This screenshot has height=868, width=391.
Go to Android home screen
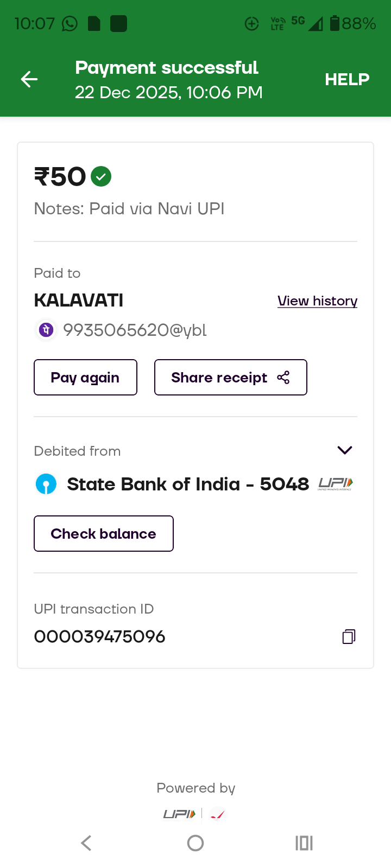(x=195, y=843)
